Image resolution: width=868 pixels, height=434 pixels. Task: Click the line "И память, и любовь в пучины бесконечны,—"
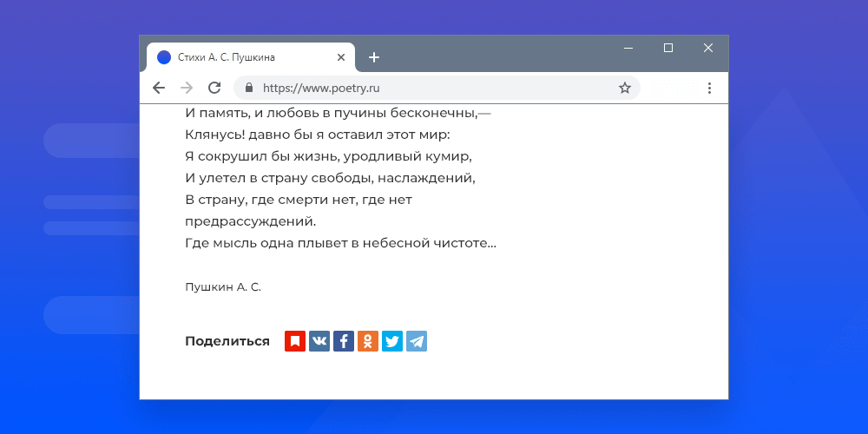(x=339, y=114)
